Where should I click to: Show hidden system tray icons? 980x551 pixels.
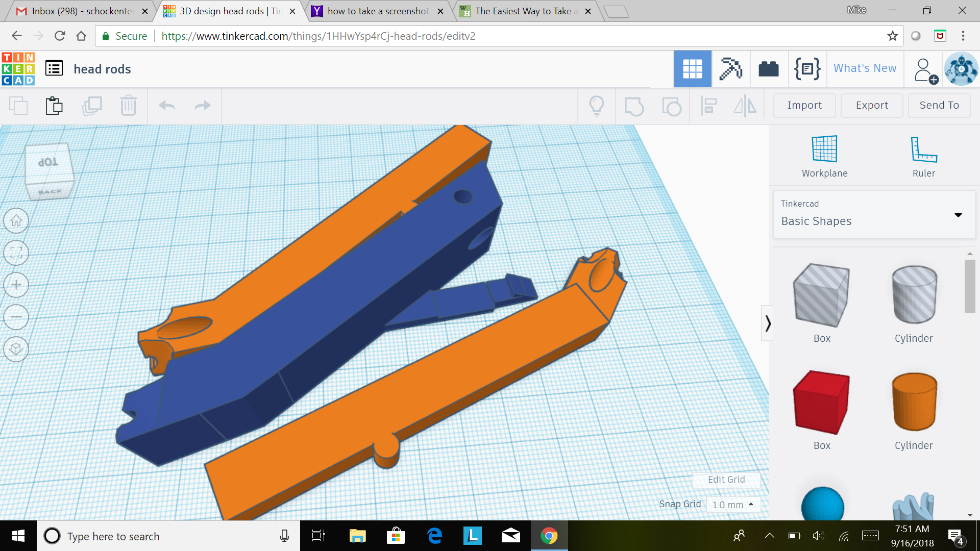pos(769,536)
